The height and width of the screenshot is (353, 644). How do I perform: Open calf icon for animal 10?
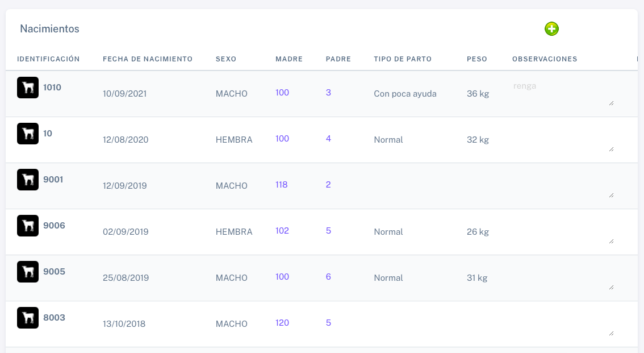(28, 134)
